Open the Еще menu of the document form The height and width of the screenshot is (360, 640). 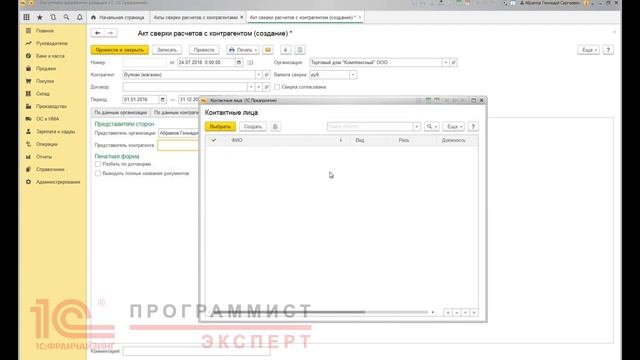tap(589, 50)
